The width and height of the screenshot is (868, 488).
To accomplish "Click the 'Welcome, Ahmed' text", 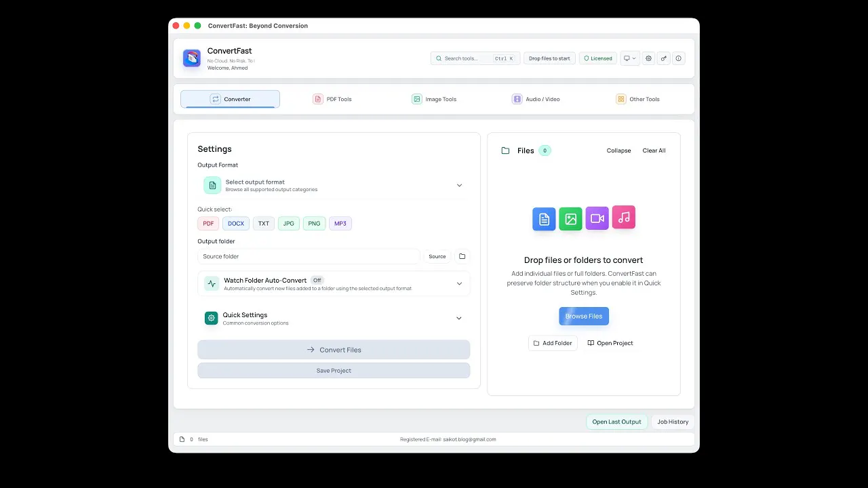I will (x=227, y=68).
